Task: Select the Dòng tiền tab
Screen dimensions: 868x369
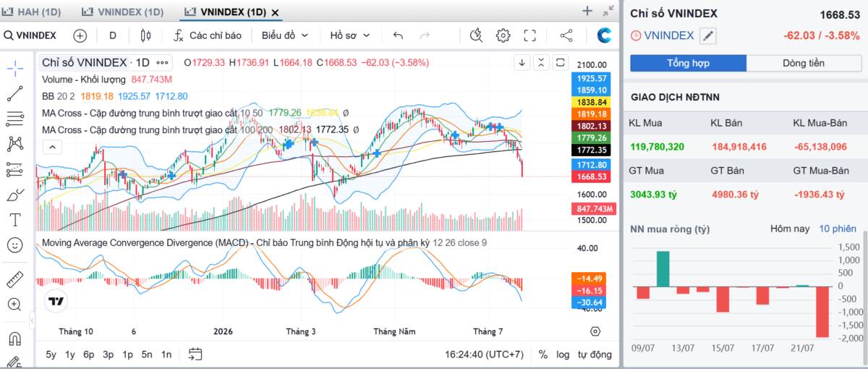Action: (x=804, y=63)
